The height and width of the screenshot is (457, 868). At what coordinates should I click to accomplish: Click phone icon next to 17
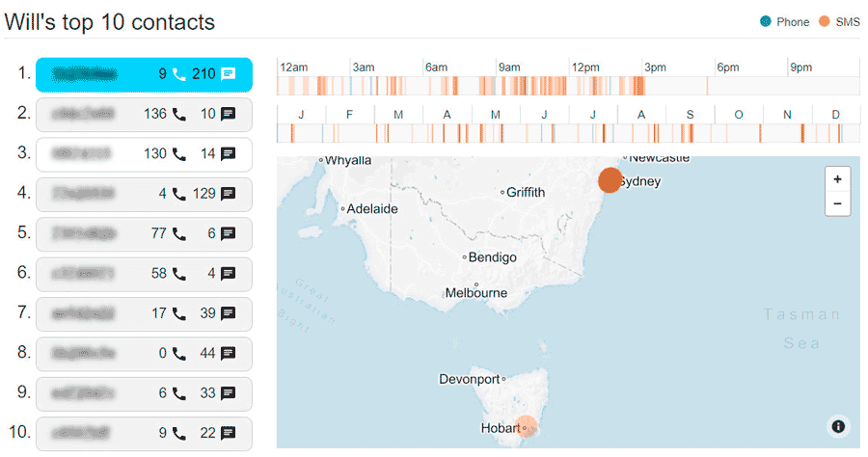pyautogui.click(x=178, y=313)
